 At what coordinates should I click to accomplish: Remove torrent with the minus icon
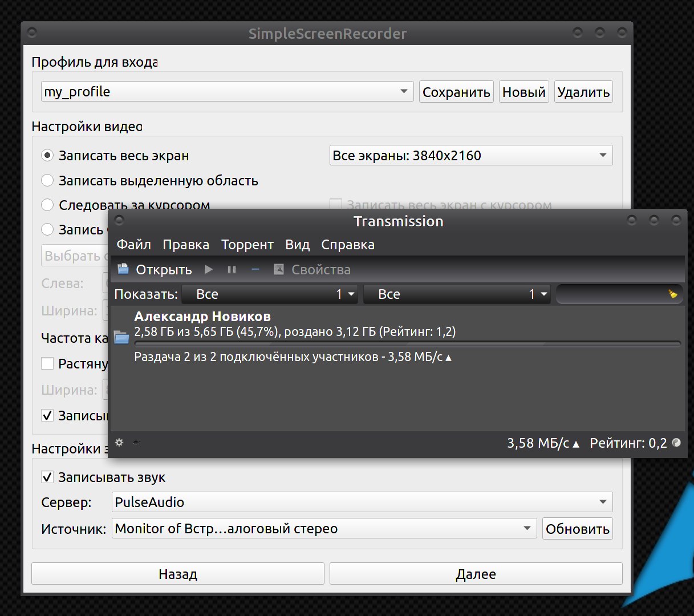(x=255, y=269)
